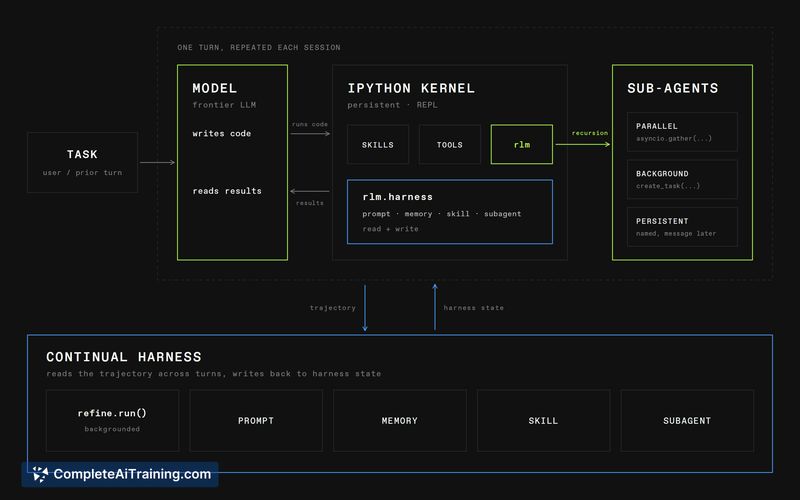Click 'reads the trajectory across turns' subtitle
Viewport: 800px width, 500px height.
pyautogui.click(x=214, y=373)
